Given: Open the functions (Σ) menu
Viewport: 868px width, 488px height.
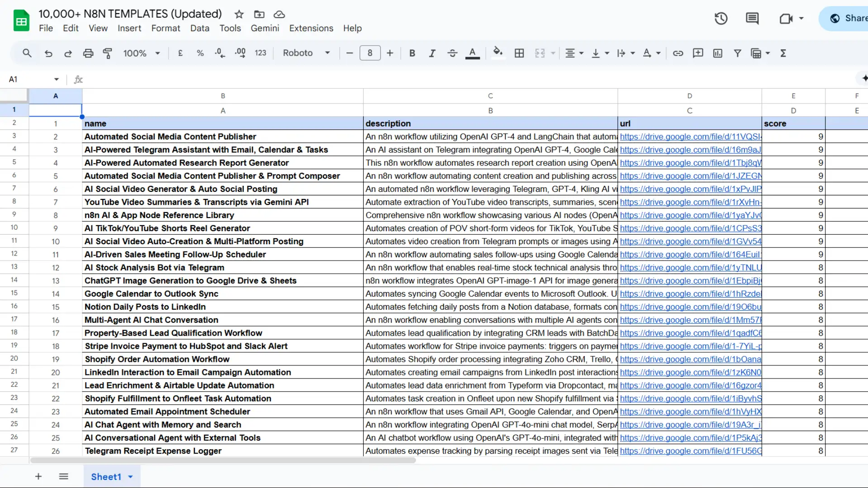Looking at the screenshot, I should [x=783, y=53].
